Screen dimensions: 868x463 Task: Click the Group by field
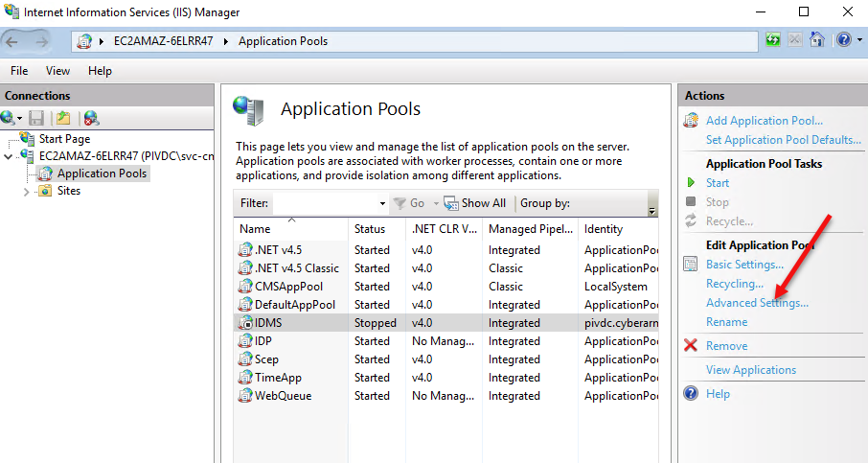point(545,203)
